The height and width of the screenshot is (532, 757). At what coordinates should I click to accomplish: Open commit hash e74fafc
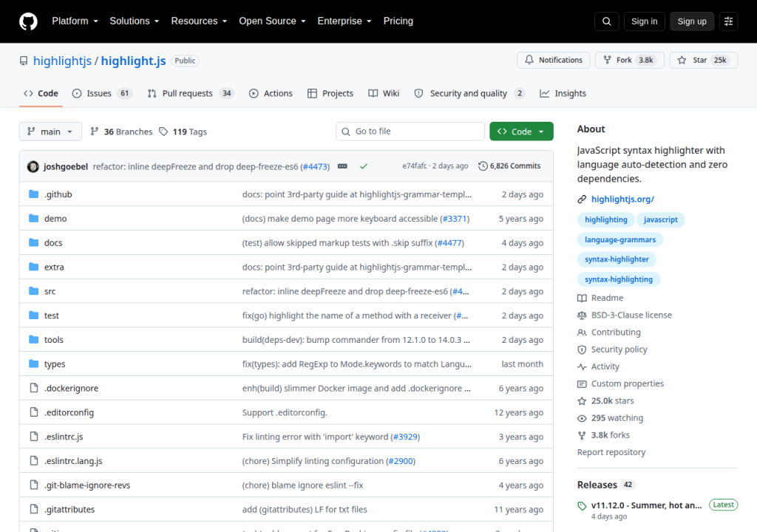pyautogui.click(x=415, y=166)
